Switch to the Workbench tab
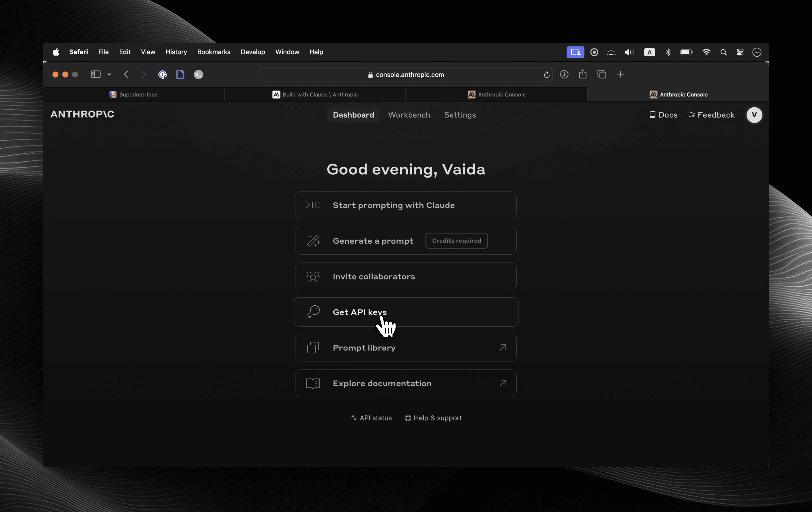812x512 pixels. click(x=409, y=114)
